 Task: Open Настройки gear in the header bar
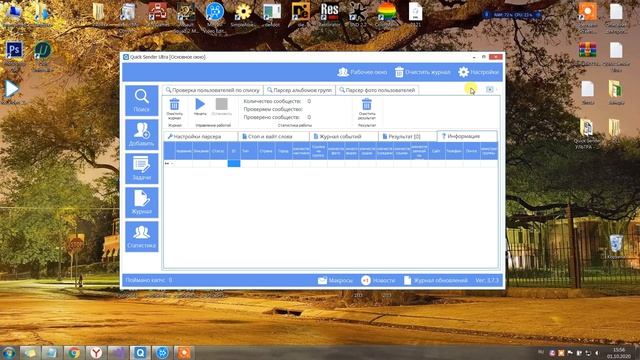point(478,72)
